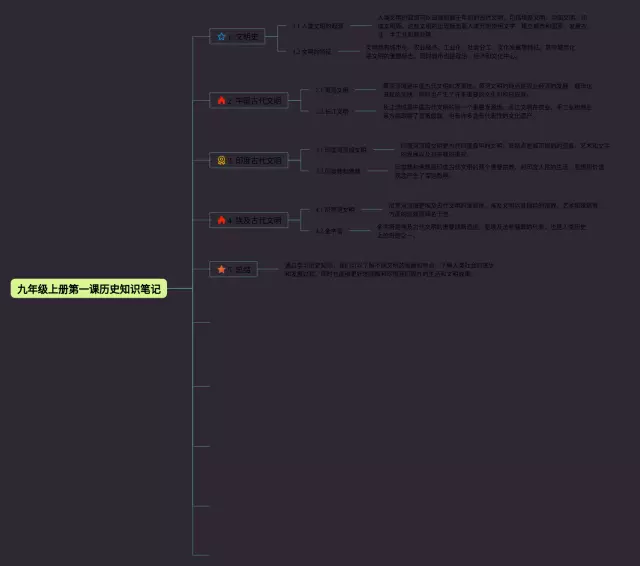This screenshot has width=640, height=566.
Task: Click the orange star icon on 总结 node
Action: pos(221,269)
